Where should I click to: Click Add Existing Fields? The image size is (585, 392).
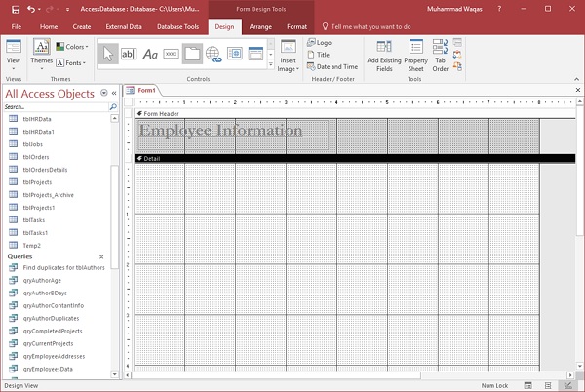(x=384, y=56)
